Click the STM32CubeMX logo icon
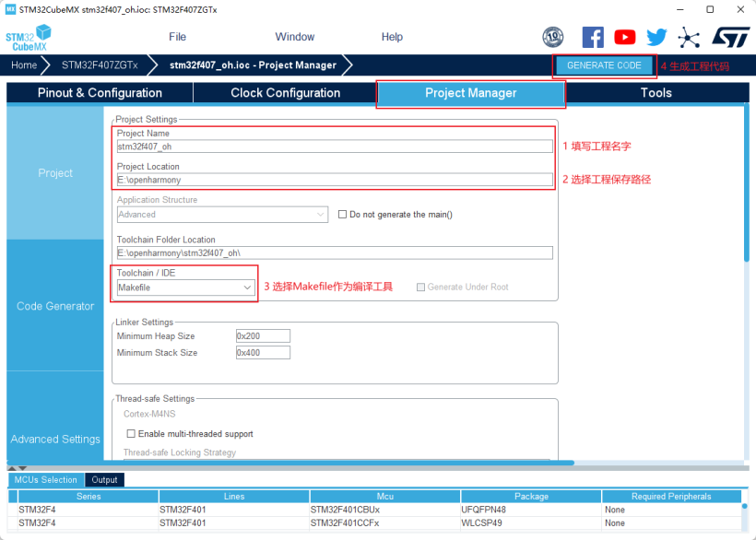The height and width of the screenshot is (540, 756). click(x=28, y=38)
